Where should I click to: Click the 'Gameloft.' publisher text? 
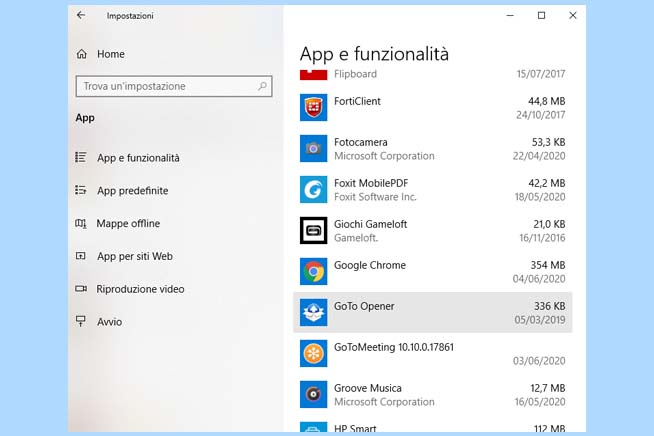click(356, 238)
